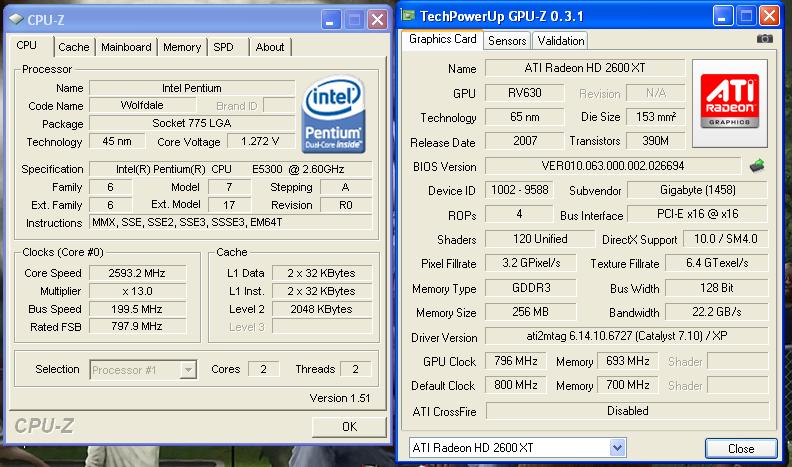Click the Level 2 cache value 2048 KBytes
Viewport: 792px width, 467px height.
point(322,309)
